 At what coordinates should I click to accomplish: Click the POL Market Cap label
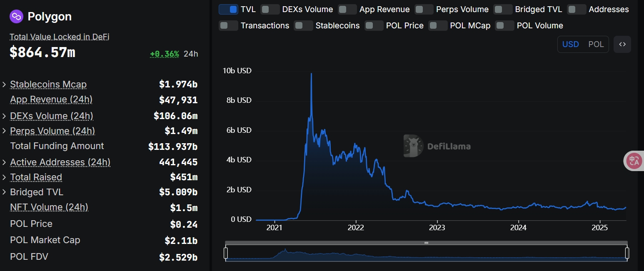coord(45,240)
